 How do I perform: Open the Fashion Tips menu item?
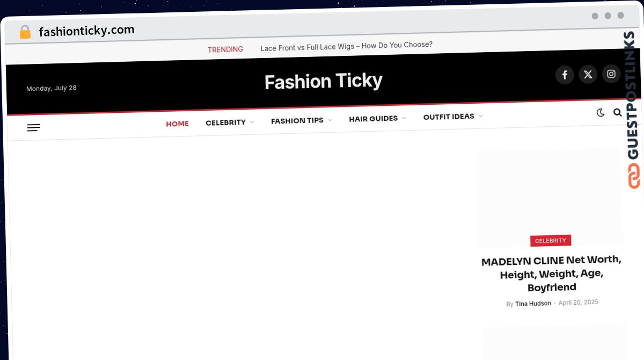tap(297, 120)
